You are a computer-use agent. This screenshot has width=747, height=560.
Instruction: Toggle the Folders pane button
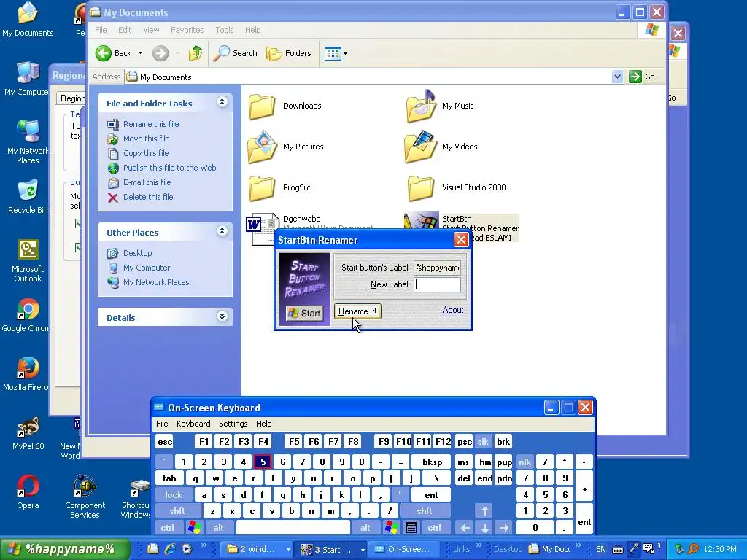pos(289,53)
